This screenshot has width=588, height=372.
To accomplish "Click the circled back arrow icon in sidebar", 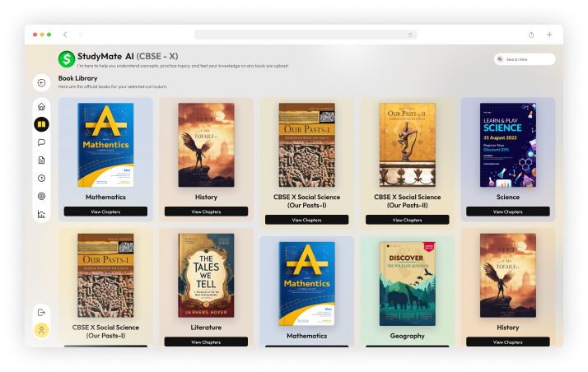I will tap(42, 83).
